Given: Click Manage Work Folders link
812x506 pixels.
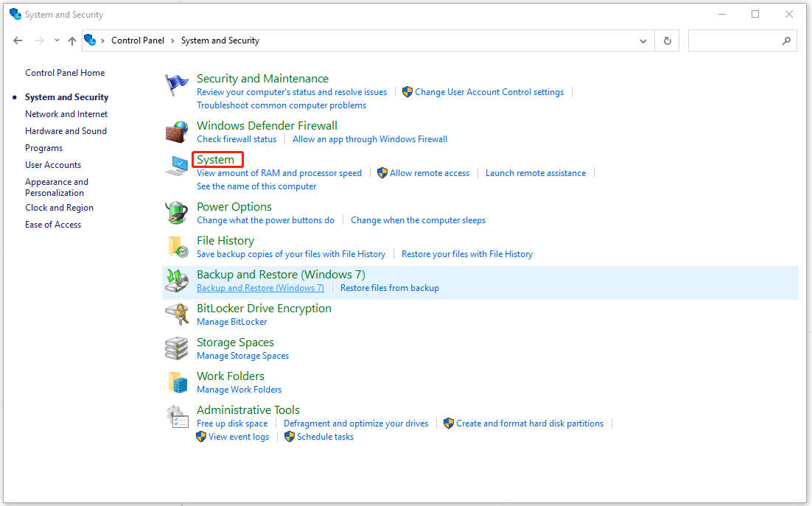Looking at the screenshot, I should (239, 390).
